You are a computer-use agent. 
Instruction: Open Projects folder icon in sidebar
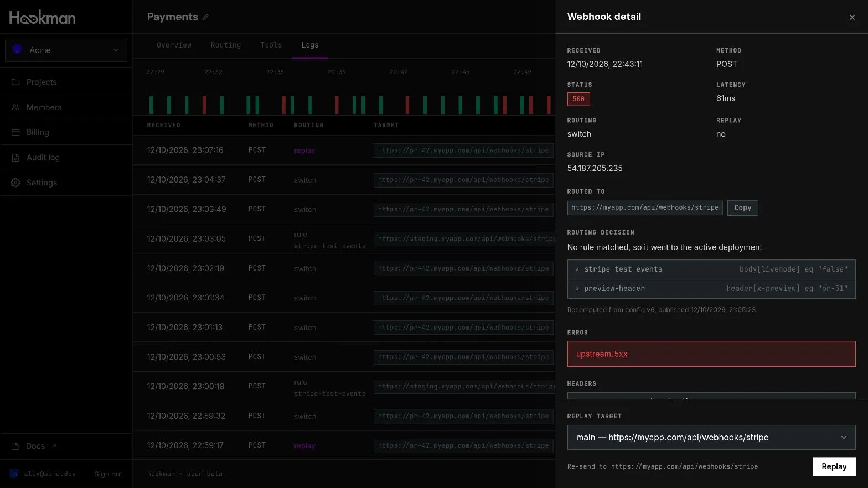tap(15, 82)
